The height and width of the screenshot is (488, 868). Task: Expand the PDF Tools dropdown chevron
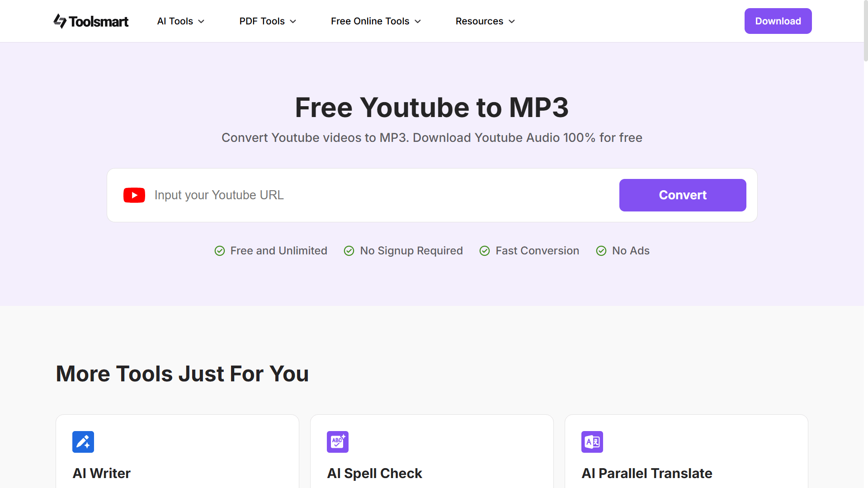click(x=293, y=22)
